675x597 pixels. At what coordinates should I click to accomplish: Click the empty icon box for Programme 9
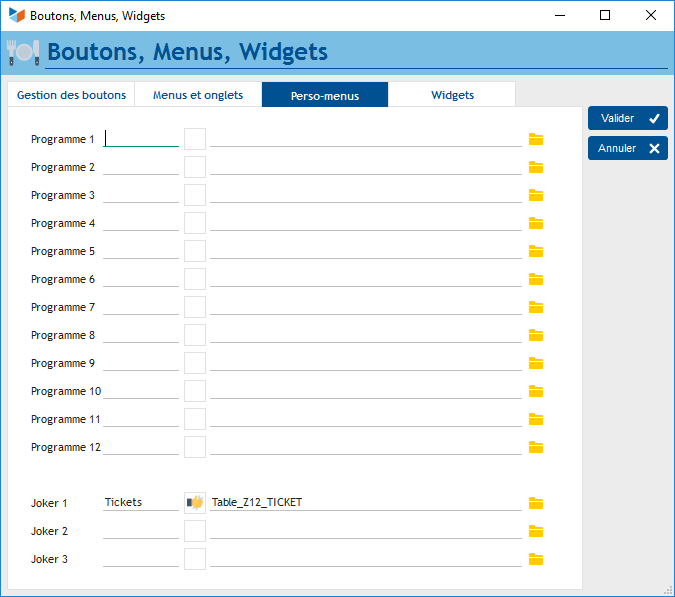[x=195, y=363]
